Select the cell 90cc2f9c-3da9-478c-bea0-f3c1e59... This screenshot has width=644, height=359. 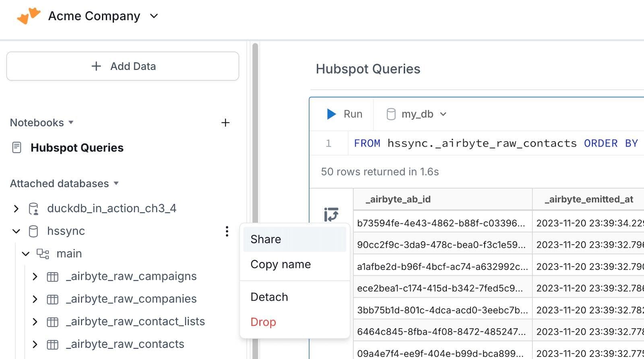click(443, 245)
